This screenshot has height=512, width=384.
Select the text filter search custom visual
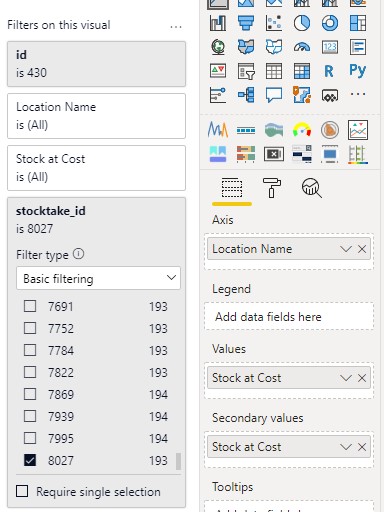pyautogui.click(x=302, y=154)
